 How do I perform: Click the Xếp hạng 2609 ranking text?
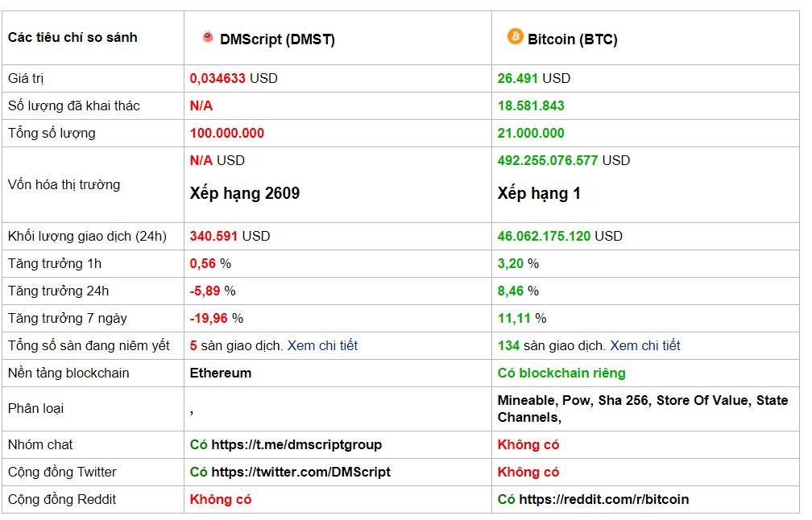[244, 193]
